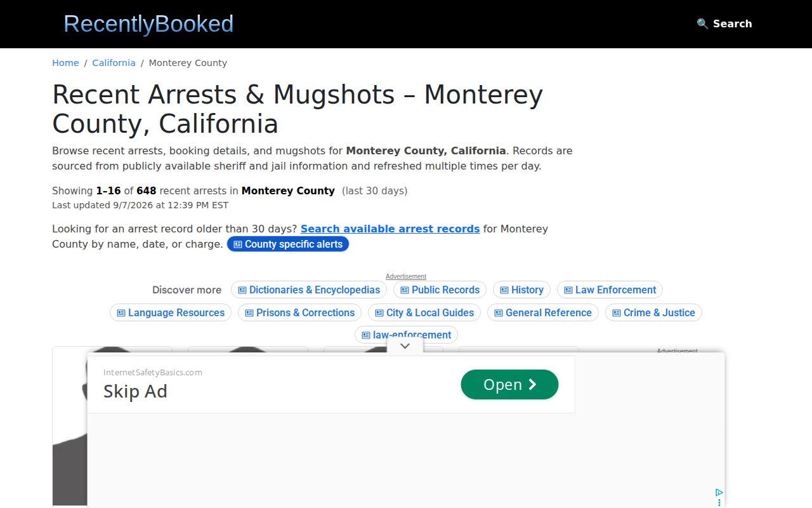This screenshot has width=812, height=508.
Task: Click the Last updated timestamp text
Action: point(140,205)
